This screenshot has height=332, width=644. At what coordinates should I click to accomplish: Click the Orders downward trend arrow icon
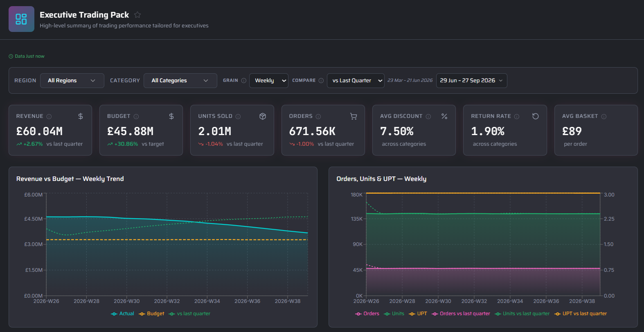coord(292,144)
